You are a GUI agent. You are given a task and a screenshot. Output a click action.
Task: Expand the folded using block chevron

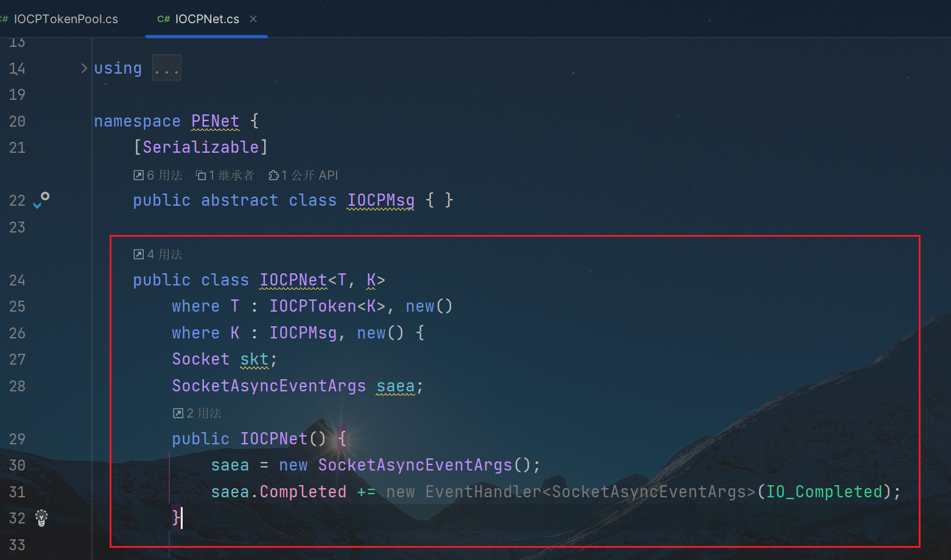pos(84,68)
